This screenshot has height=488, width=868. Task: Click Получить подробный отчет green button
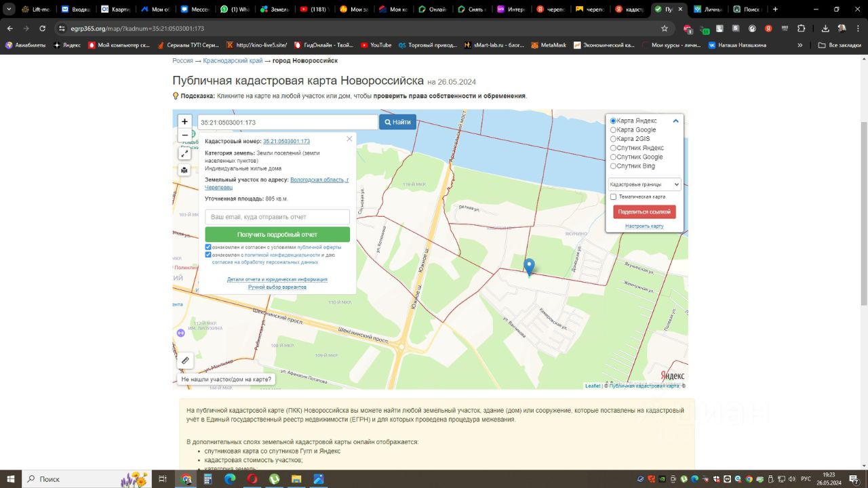(x=277, y=235)
